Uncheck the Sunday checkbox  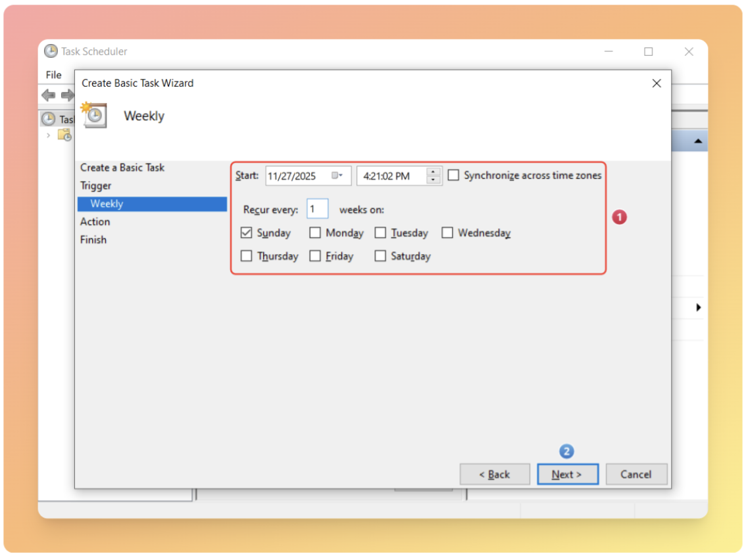point(247,233)
